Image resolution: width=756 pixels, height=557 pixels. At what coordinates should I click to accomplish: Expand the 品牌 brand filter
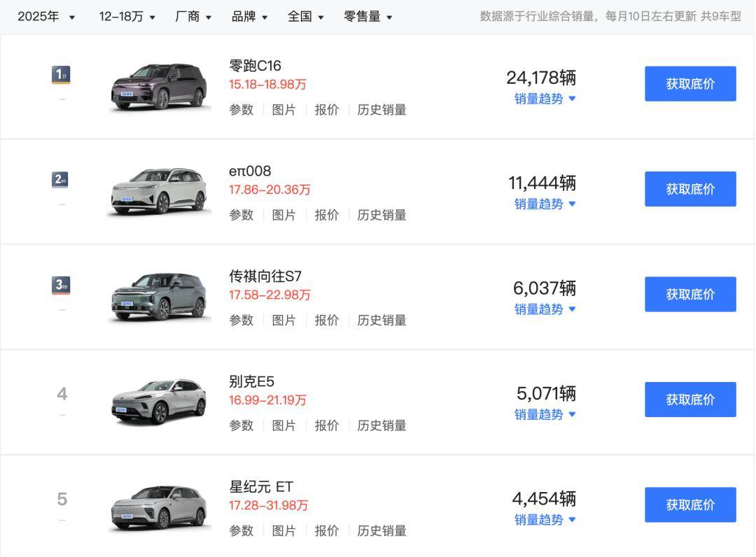[x=250, y=17]
